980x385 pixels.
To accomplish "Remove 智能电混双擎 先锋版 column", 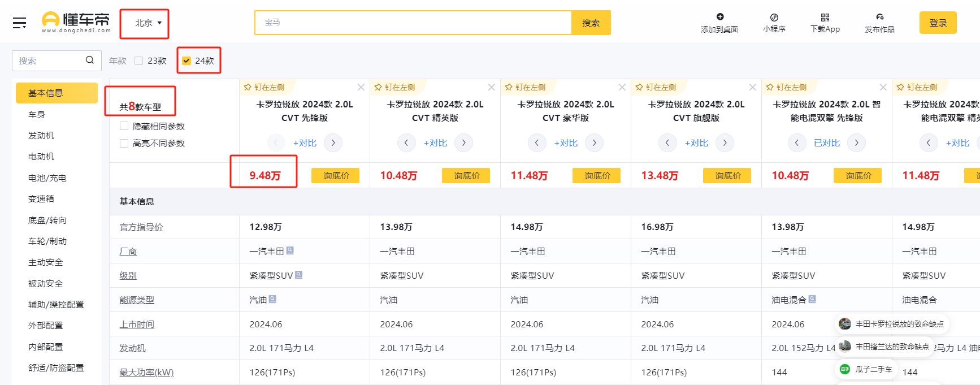I will (x=883, y=87).
